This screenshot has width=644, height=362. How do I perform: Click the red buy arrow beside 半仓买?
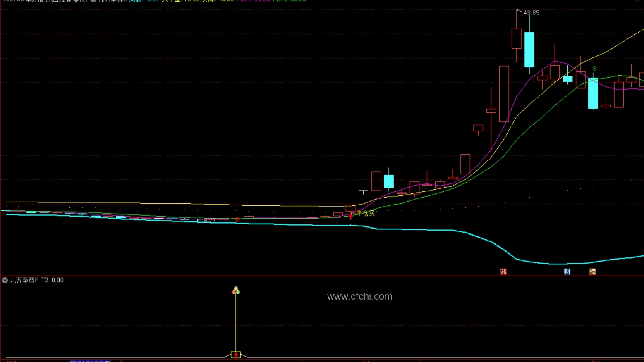[x=351, y=216]
